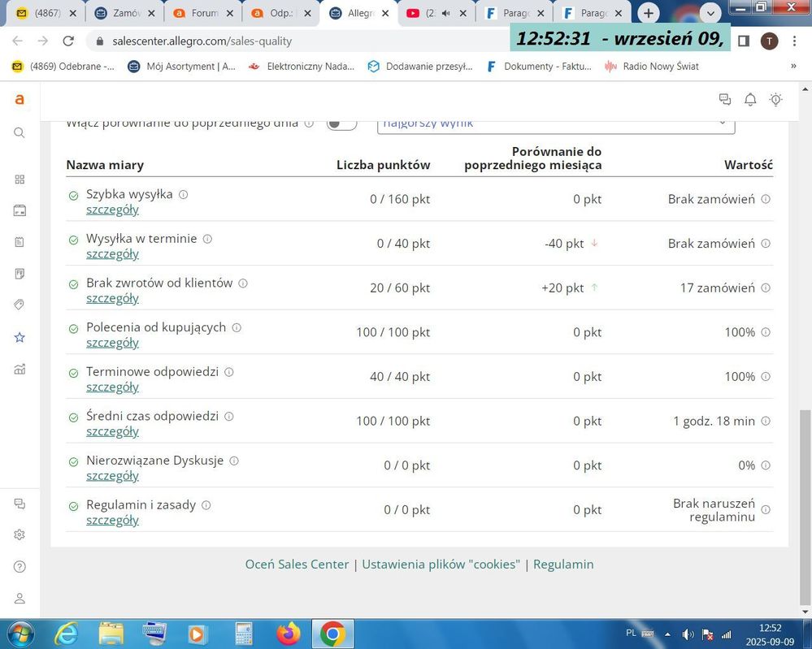Open search from the left sidebar
812x649 pixels.
(x=20, y=132)
